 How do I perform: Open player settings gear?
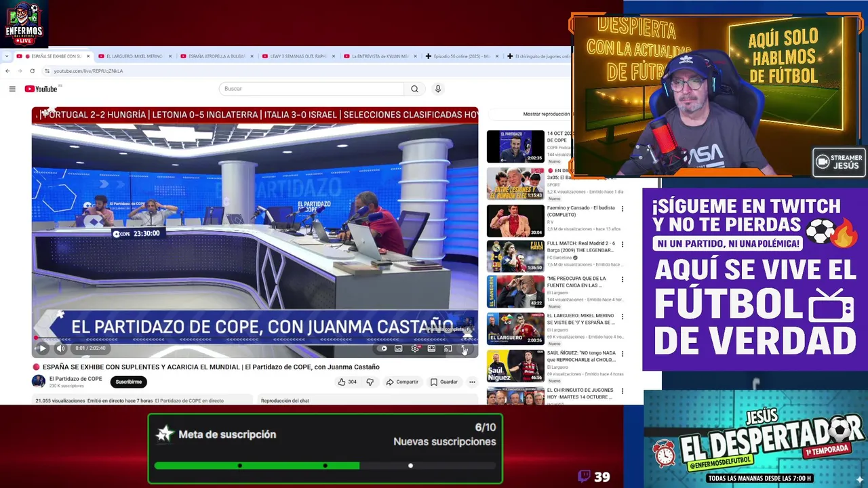(415, 348)
